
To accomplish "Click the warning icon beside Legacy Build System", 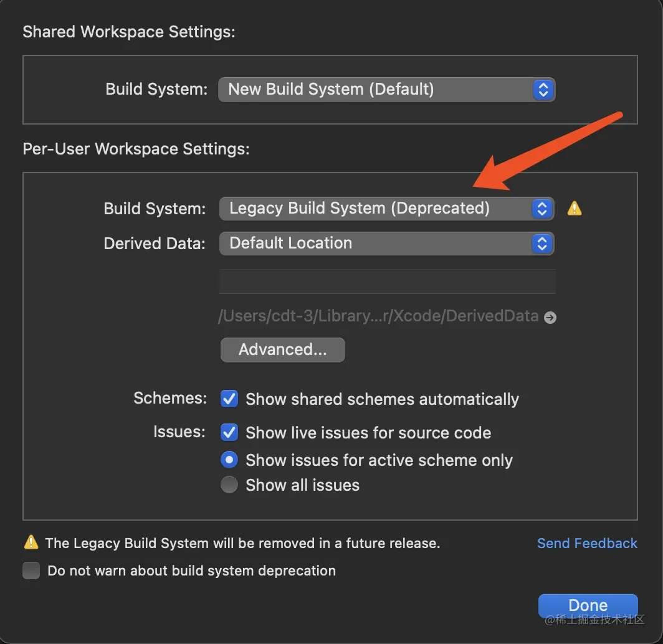I will coord(575,209).
